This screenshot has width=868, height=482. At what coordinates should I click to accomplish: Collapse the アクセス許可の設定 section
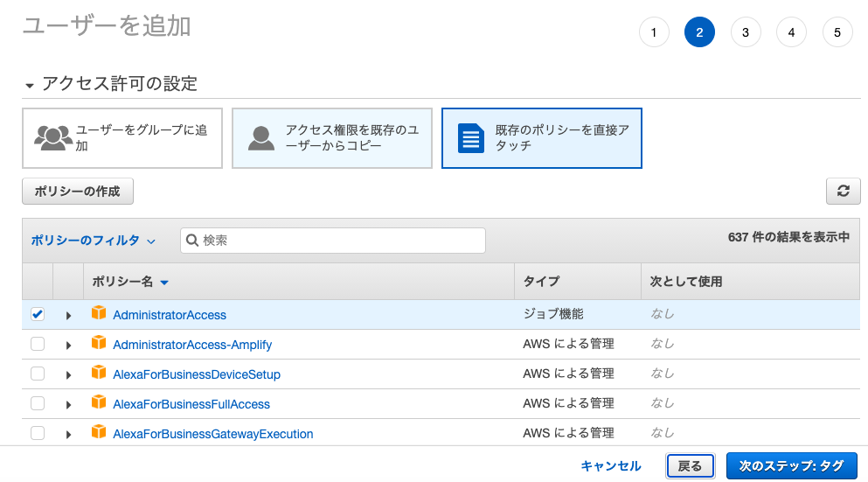point(30,86)
